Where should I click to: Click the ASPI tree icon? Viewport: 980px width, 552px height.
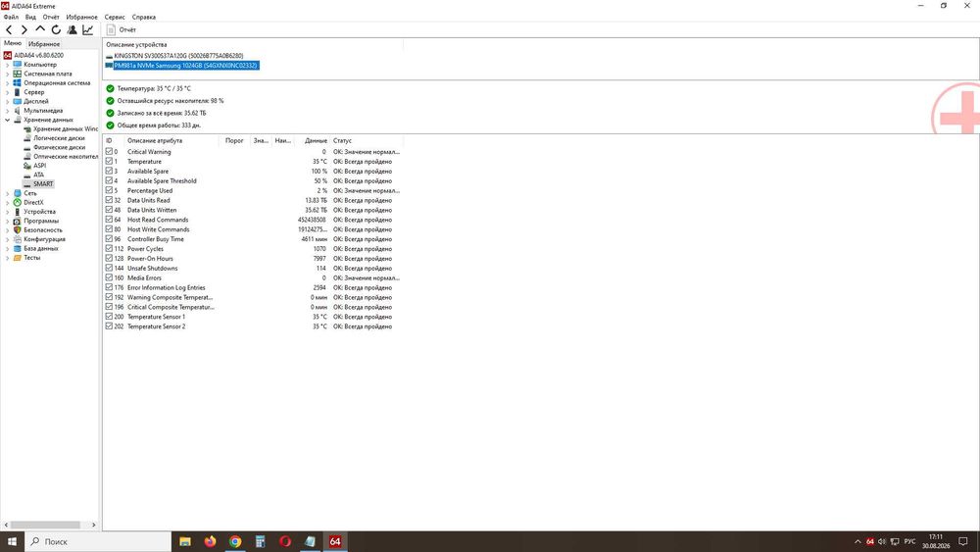click(26, 166)
